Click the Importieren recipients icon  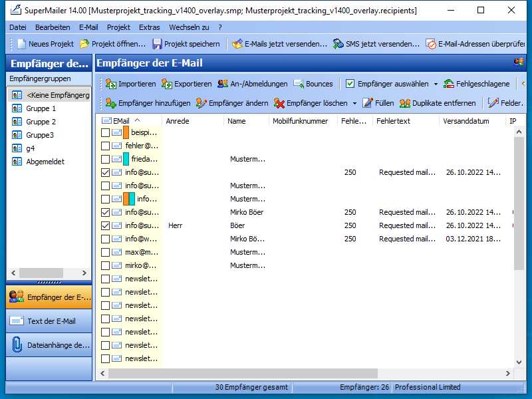130,84
